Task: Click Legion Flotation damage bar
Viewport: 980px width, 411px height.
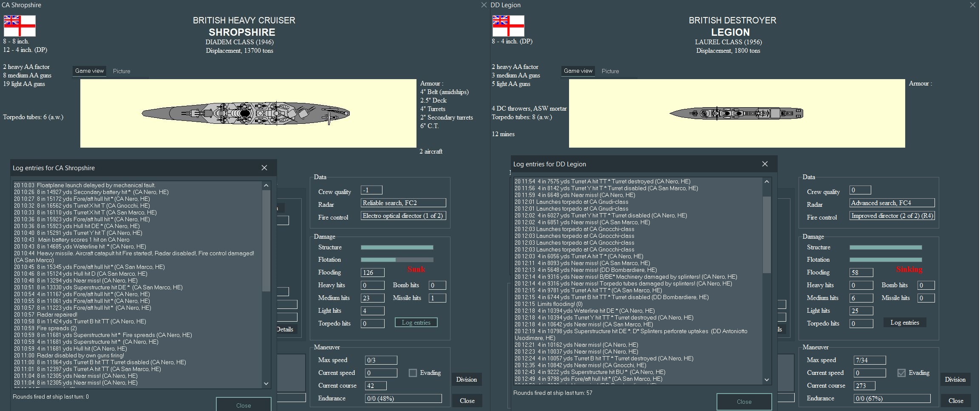Action: coord(886,260)
